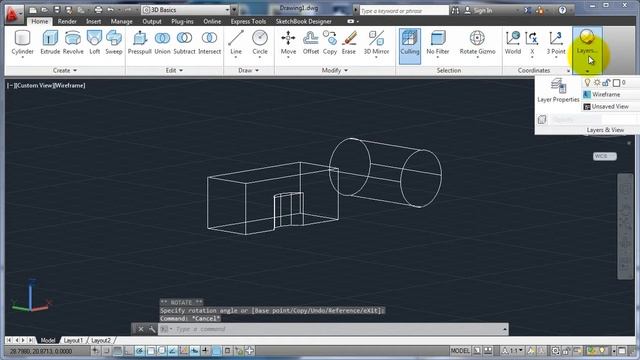Viewport: 640px width, 360px height.
Task: Click layer 0 color swatch
Action: 616,83
